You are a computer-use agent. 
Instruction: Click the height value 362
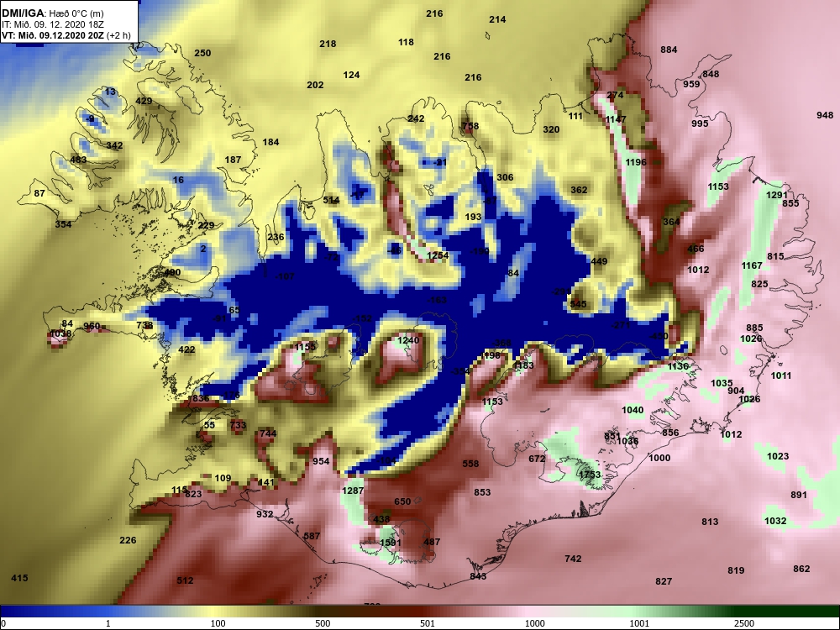pyautogui.click(x=579, y=190)
